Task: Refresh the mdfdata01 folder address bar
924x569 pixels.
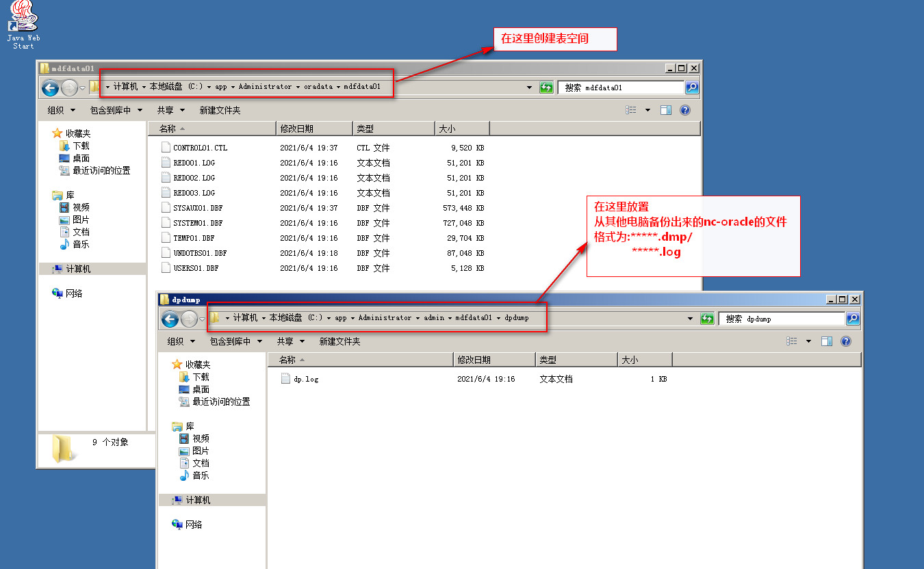Action: click(546, 88)
